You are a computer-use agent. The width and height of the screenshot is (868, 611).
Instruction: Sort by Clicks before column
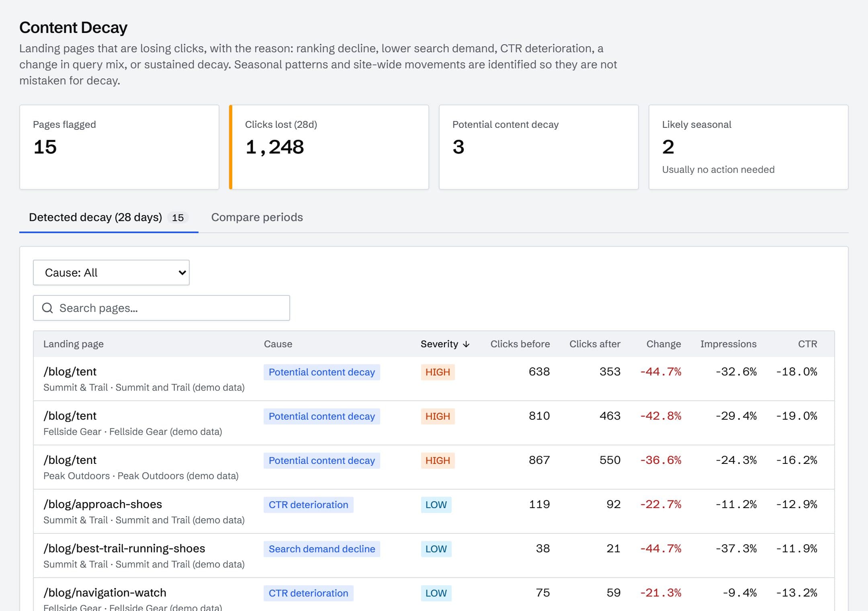[x=520, y=344]
